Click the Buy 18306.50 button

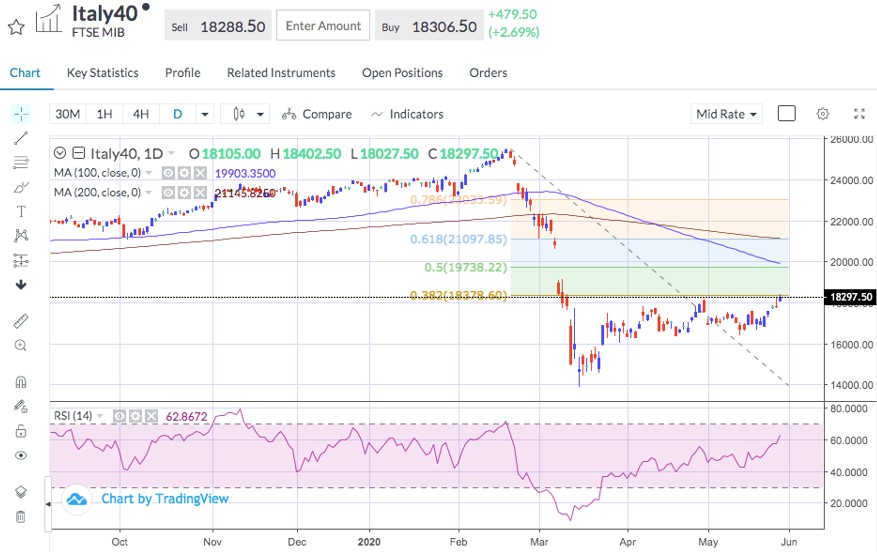click(429, 26)
